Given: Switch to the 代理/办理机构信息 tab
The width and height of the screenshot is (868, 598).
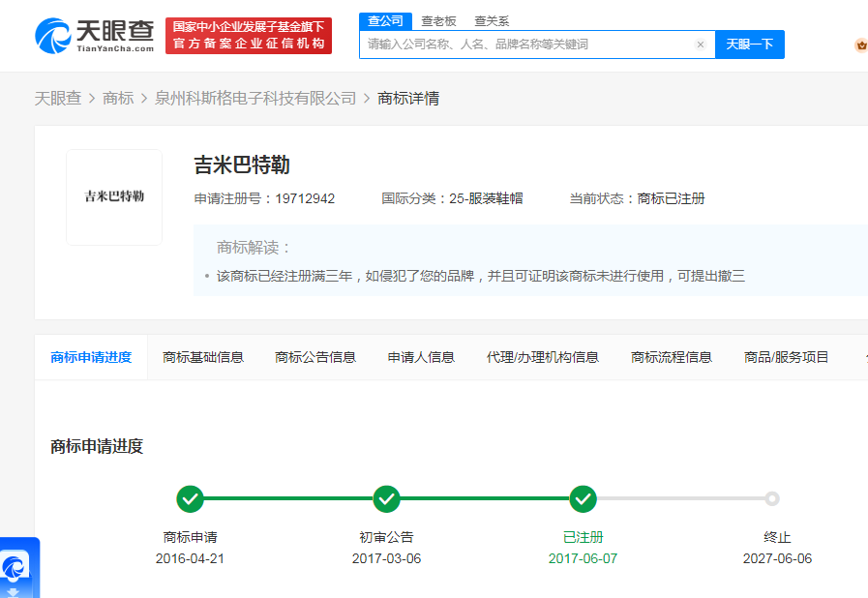Looking at the screenshot, I should pyautogui.click(x=543, y=358).
